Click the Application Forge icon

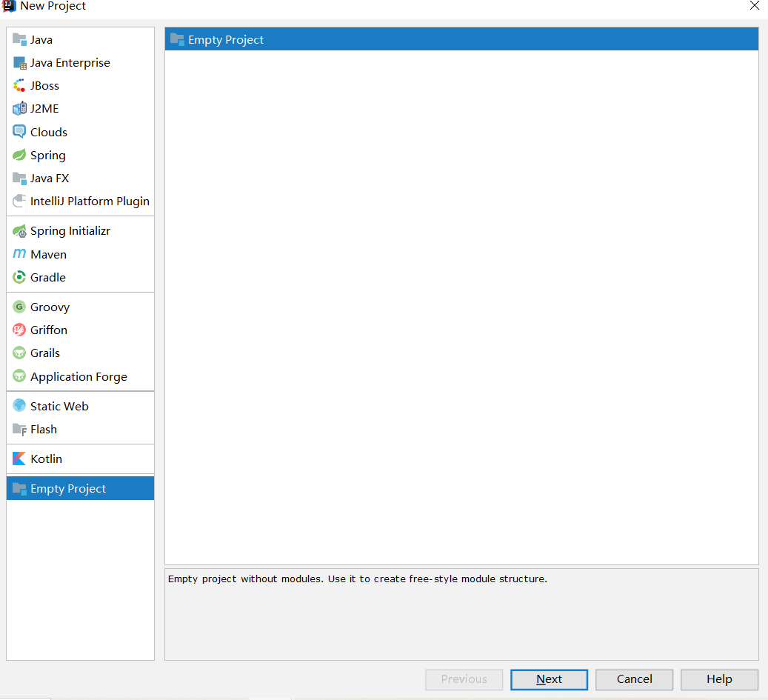click(19, 376)
